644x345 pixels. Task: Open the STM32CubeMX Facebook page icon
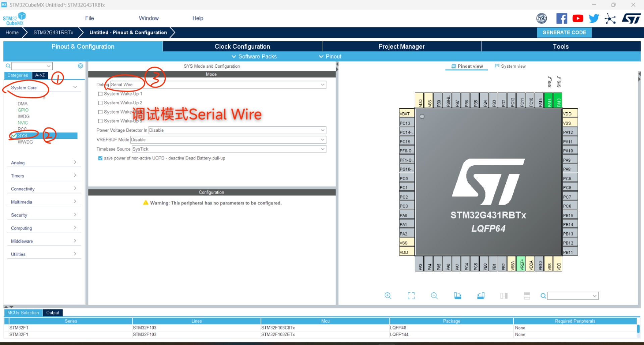[x=561, y=18]
